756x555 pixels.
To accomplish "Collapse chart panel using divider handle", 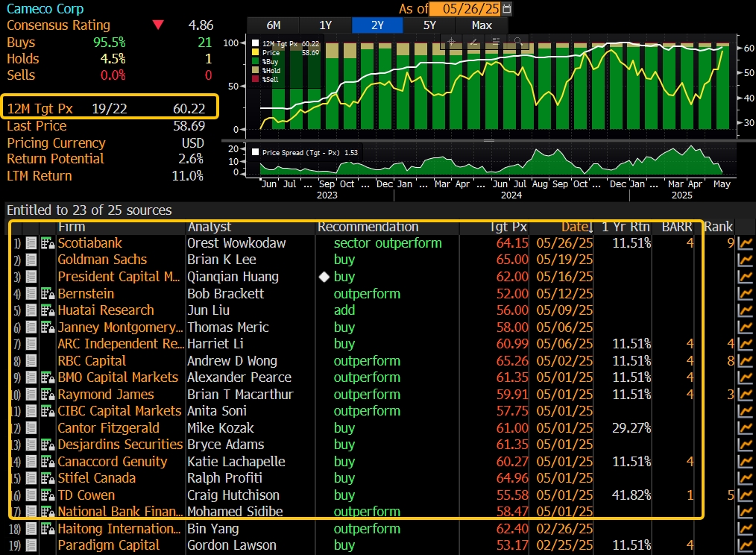I will pos(489,140).
